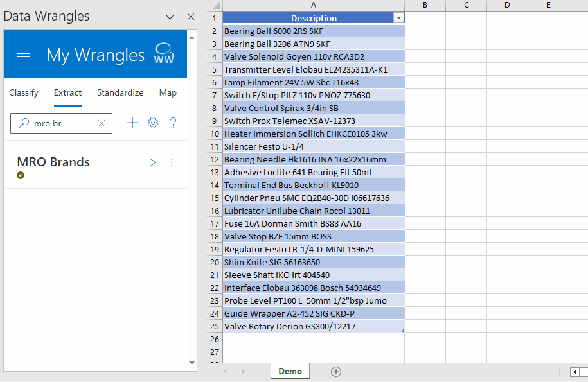Select cell 'Probe Level PT100 L=50mm 1/2"bsp Jumo'
588x382 pixels.
314,300
